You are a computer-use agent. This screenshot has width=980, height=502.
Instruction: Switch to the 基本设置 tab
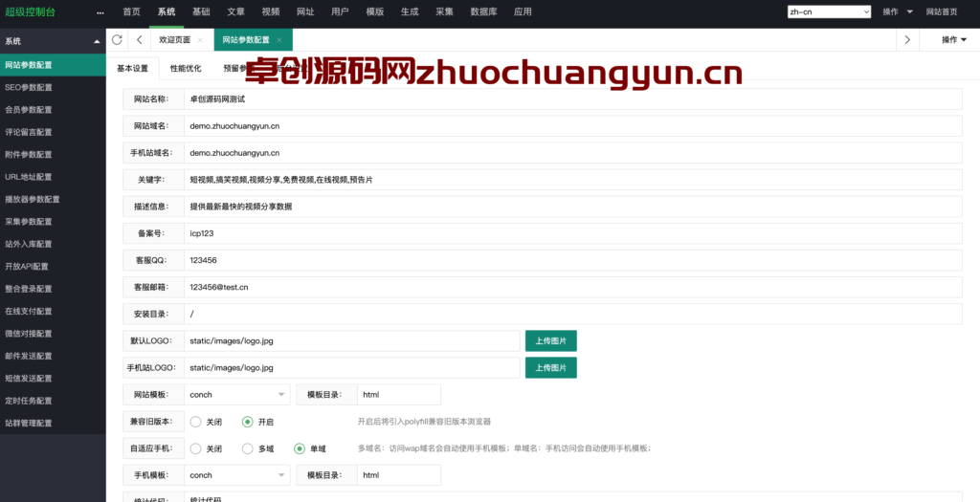click(x=132, y=69)
